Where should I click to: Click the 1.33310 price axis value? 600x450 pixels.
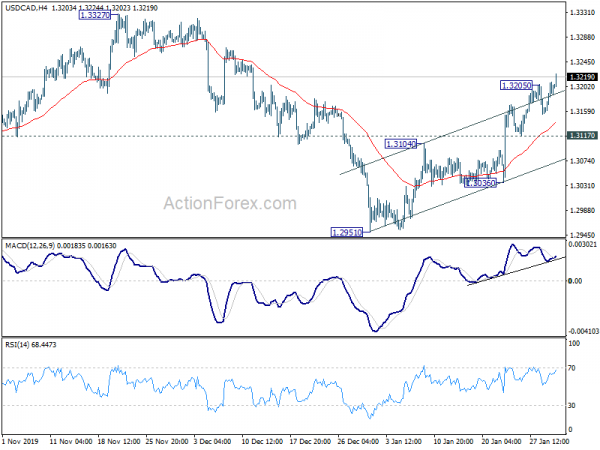582,13
